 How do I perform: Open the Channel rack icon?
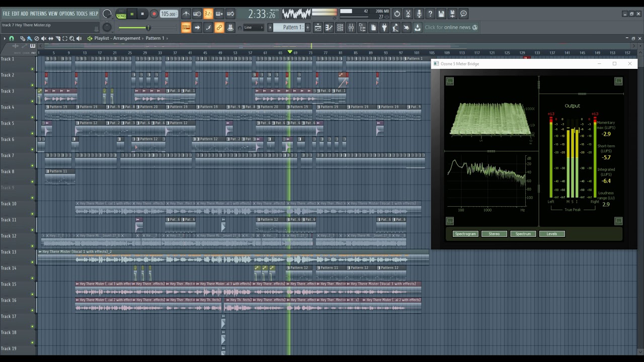click(340, 28)
